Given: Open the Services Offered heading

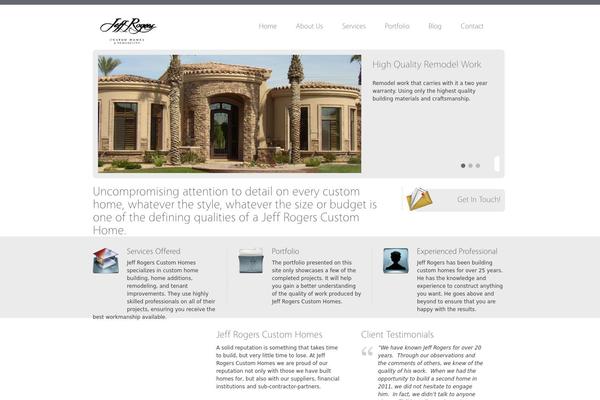Looking at the screenshot, I should point(153,251).
